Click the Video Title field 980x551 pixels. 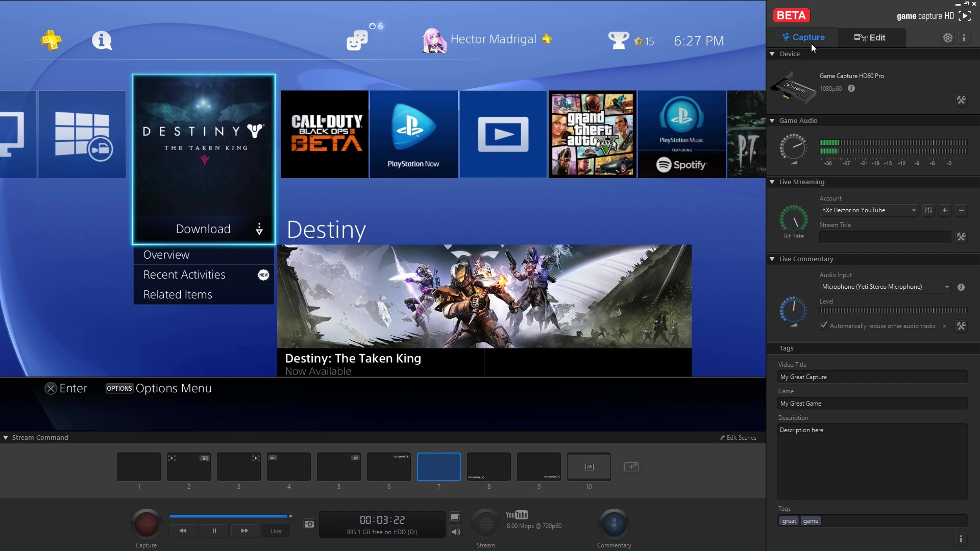(x=872, y=377)
